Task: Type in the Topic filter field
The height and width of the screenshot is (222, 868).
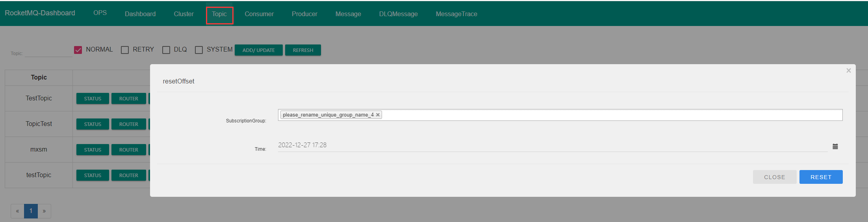Action: point(48,53)
